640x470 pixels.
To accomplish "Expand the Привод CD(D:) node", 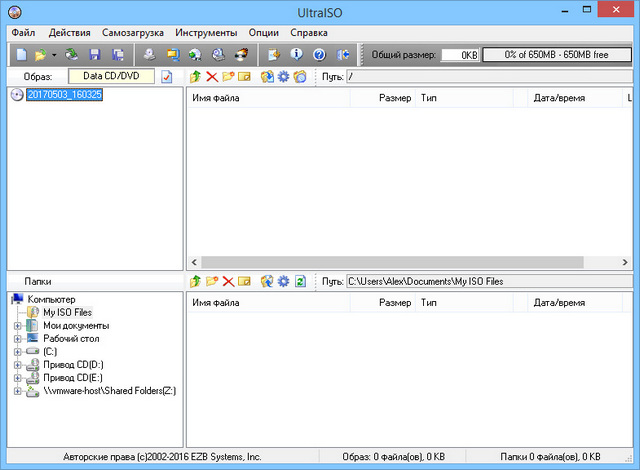I will point(17,365).
